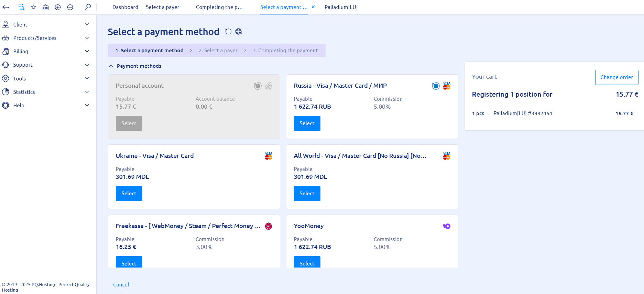Viewport: 644px width, 294px height.
Task: Click the Change order button
Action: coord(616,77)
